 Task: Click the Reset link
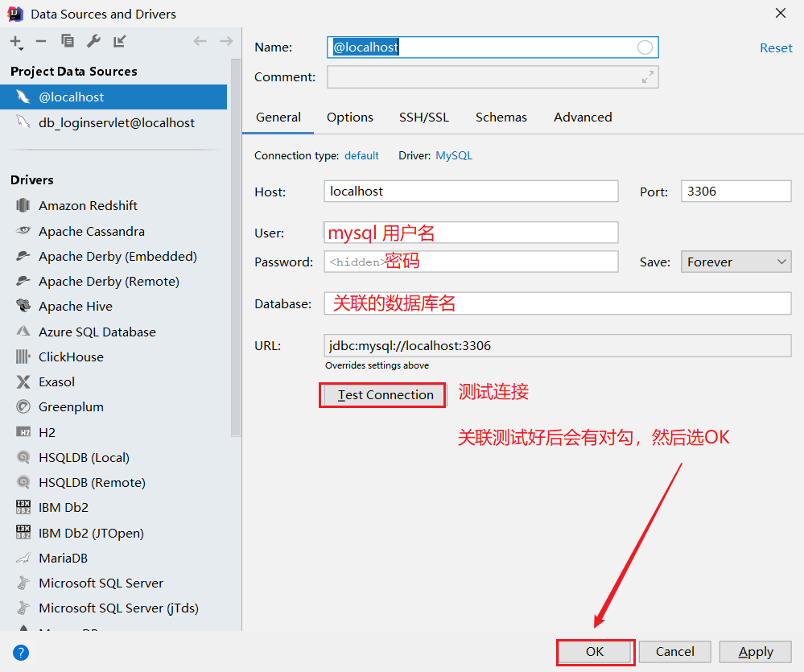[776, 48]
